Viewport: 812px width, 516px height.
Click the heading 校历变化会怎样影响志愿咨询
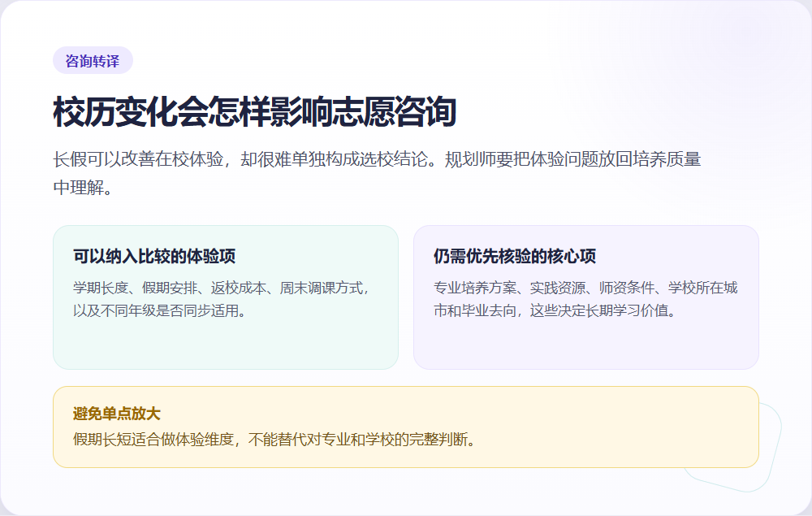254,111
